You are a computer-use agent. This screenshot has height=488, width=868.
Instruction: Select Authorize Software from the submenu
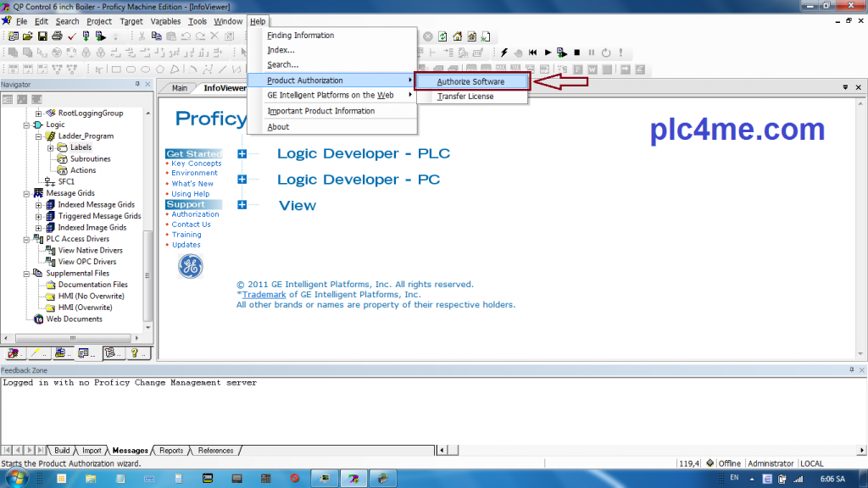pyautogui.click(x=470, y=81)
